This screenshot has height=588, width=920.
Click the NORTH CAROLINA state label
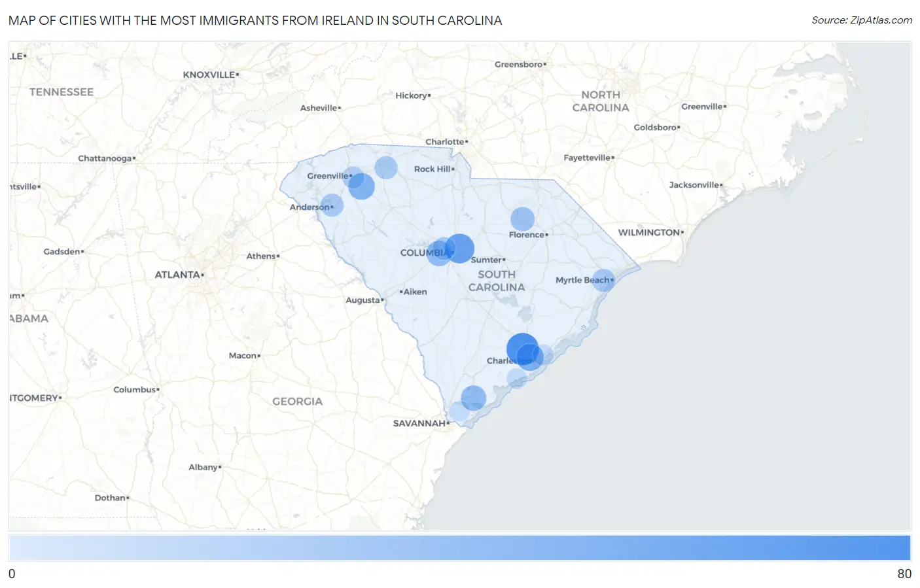tap(601, 101)
